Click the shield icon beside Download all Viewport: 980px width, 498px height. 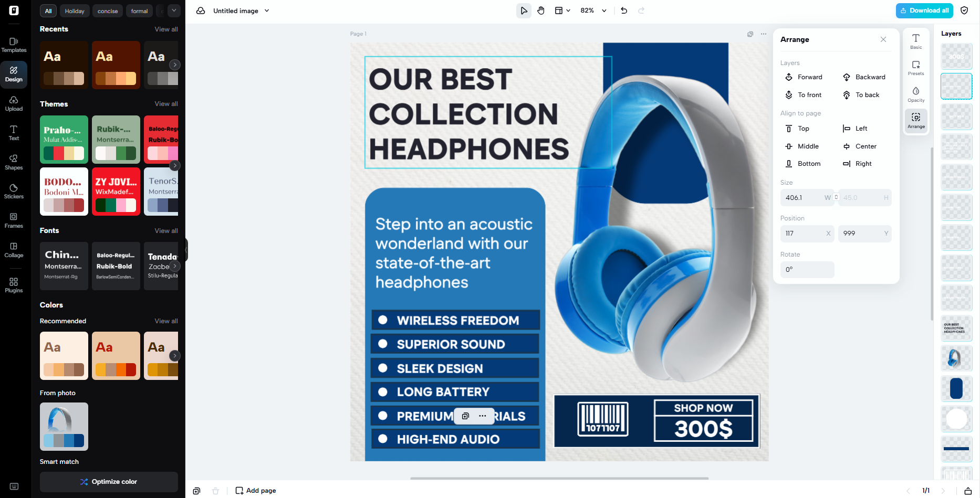click(x=964, y=10)
